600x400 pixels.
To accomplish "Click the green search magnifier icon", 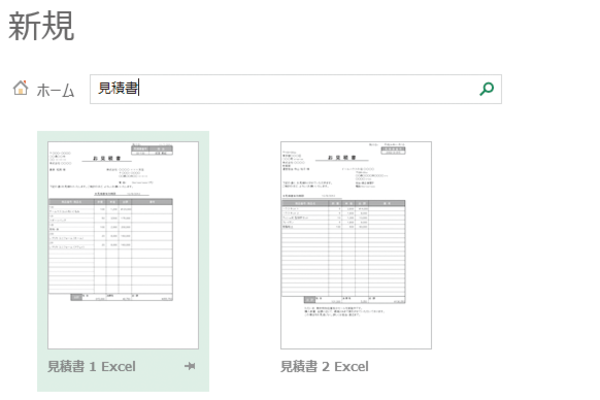I will pos(486,89).
